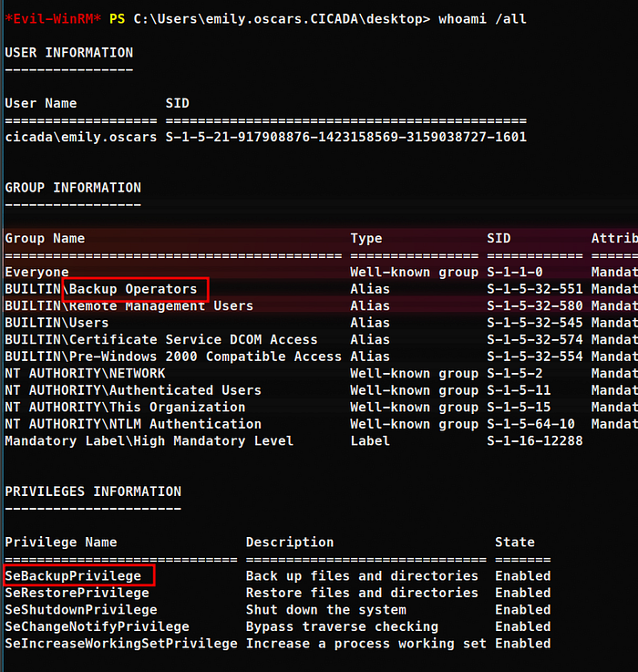Click the USER INFORMATION heading

[69, 53]
